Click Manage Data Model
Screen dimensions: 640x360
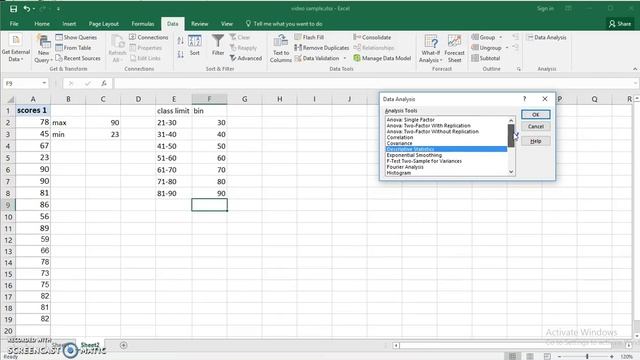tap(382, 58)
